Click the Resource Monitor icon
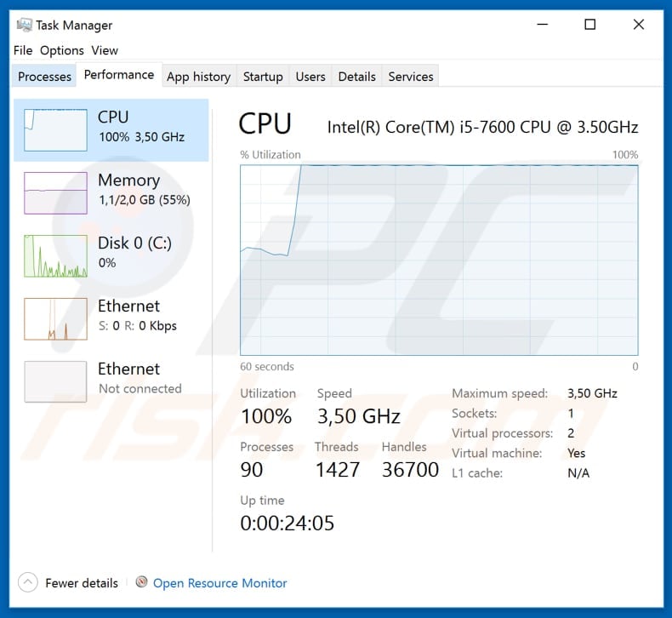The image size is (672, 618). pyautogui.click(x=141, y=582)
